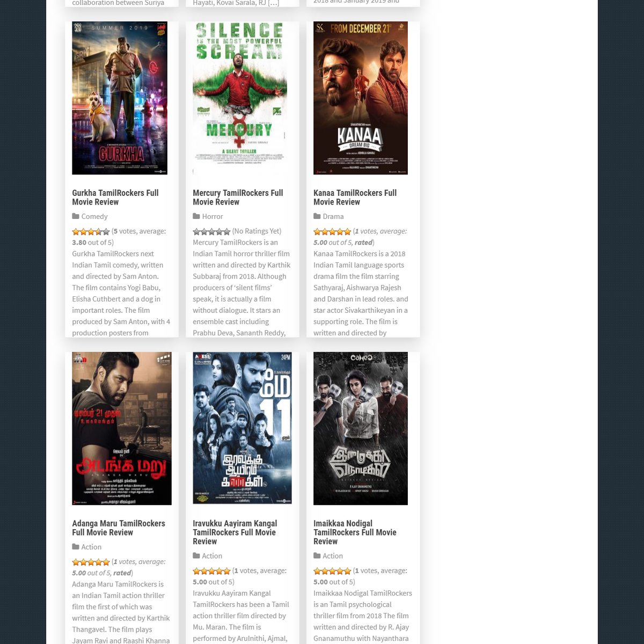
Task: Open Imaikkaa Nodigal review title link
Action: point(355,532)
